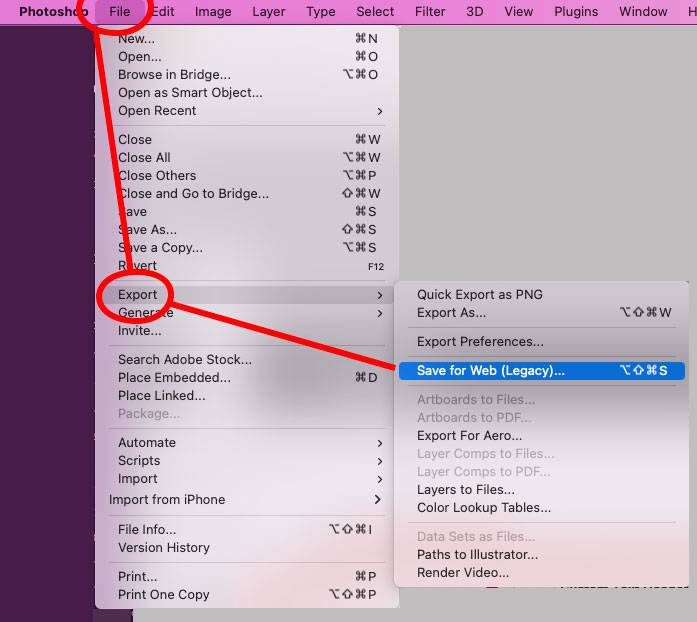This screenshot has width=697, height=622.
Task: Expand the Import submenu
Action: (247, 479)
